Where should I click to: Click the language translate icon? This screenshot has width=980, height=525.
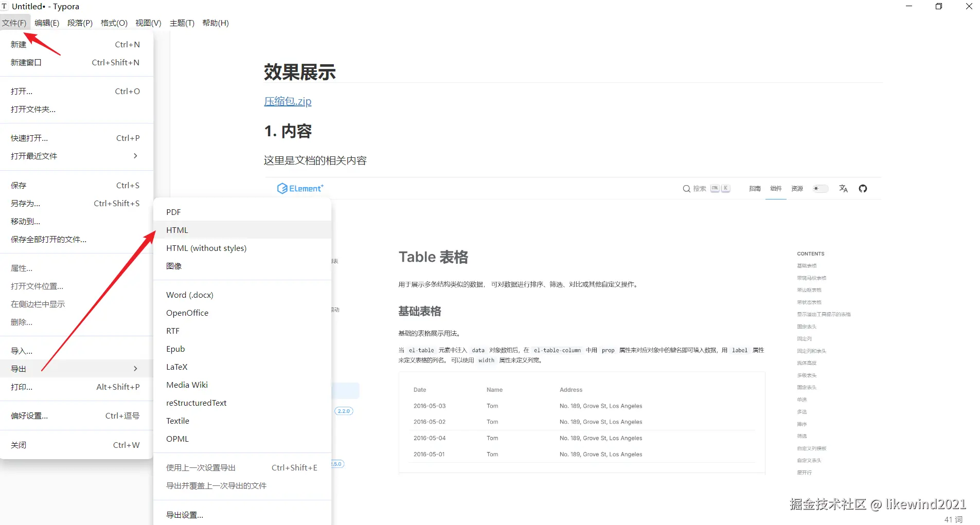[x=843, y=189]
